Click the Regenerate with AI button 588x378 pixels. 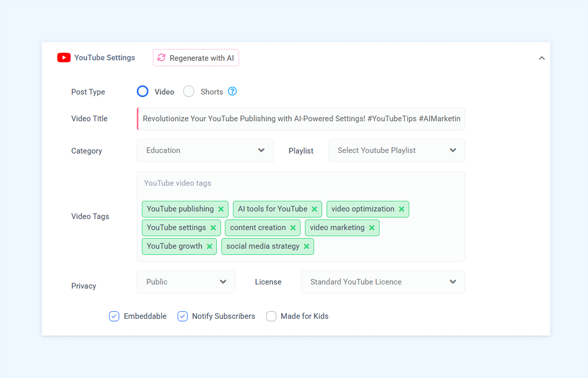tap(196, 58)
